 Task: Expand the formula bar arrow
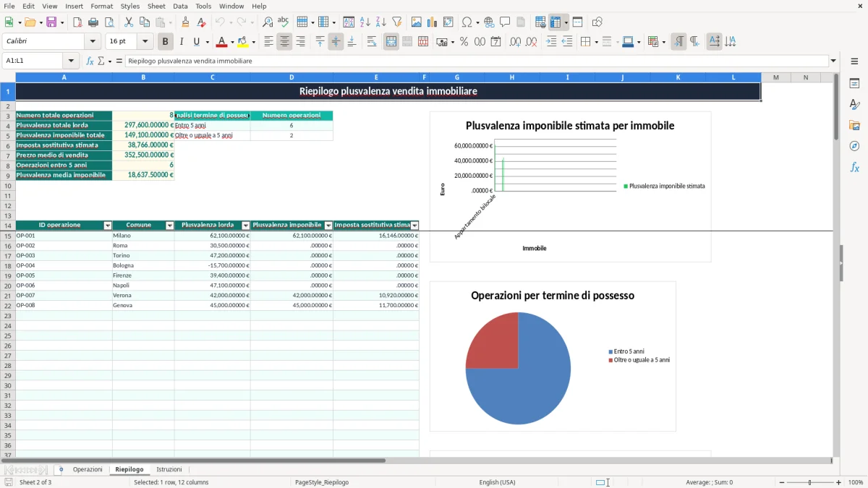coord(833,61)
